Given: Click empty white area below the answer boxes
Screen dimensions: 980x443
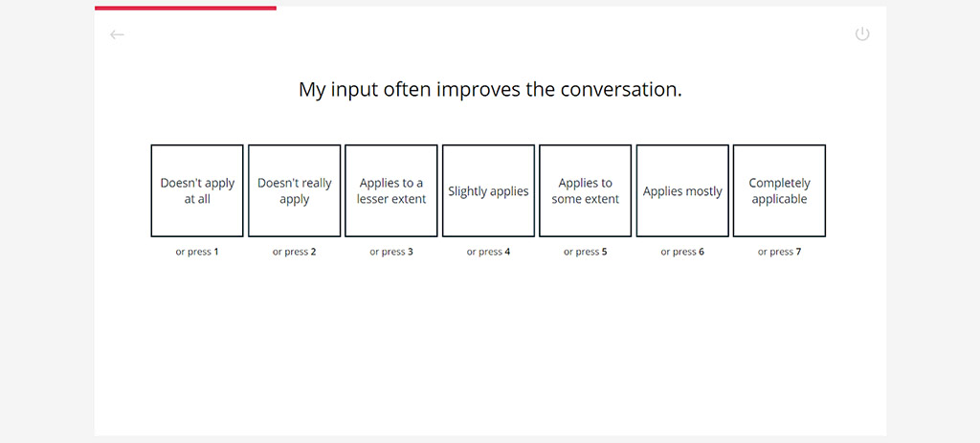Looking at the screenshot, I should [x=490, y=354].
